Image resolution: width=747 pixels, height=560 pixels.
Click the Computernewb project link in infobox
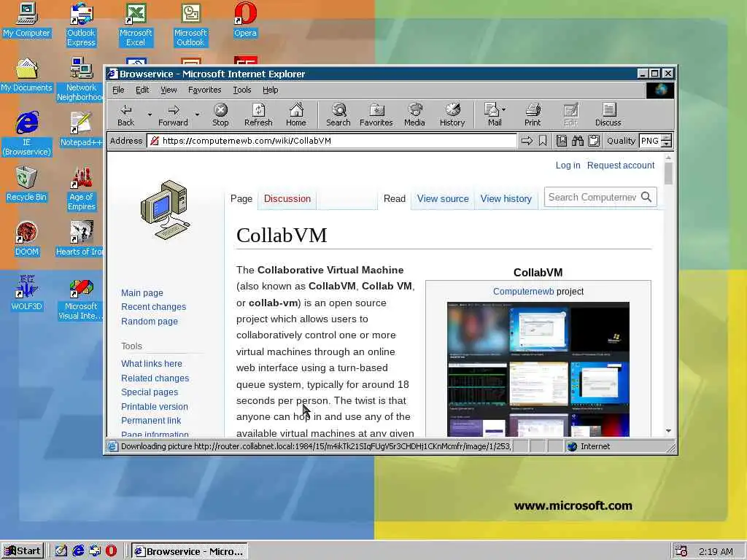(x=523, y=292)
